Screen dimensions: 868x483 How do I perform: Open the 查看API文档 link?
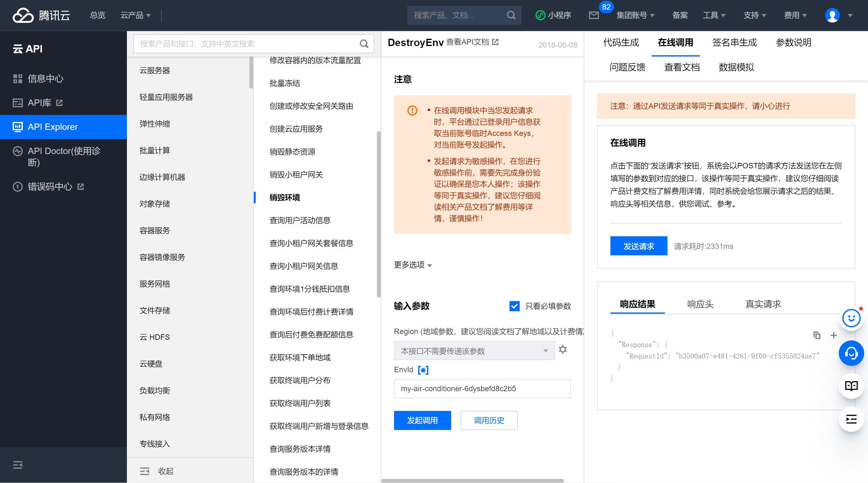click(x=467, y=42)
